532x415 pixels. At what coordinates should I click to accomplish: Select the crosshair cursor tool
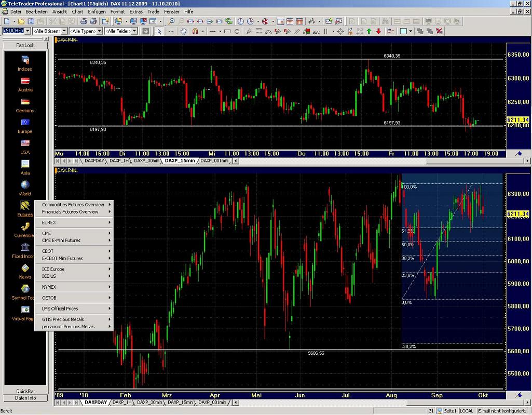[171, 31]
